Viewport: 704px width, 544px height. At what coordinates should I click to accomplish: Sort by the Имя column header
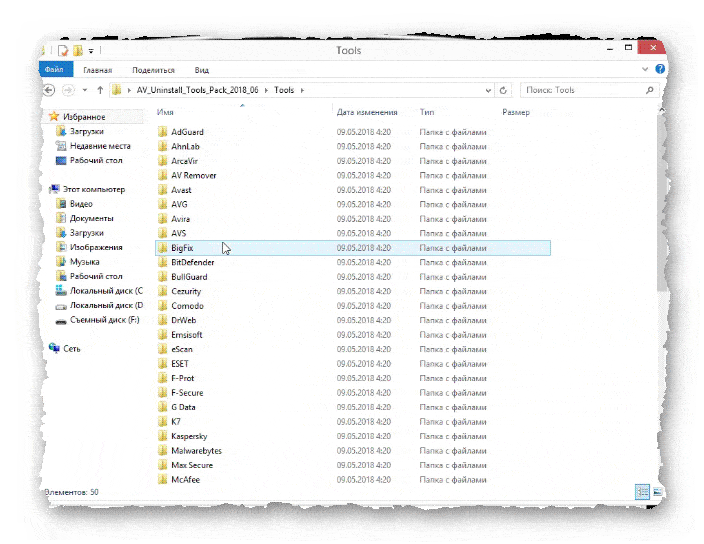pyautogui.click(x=165, y=112)
